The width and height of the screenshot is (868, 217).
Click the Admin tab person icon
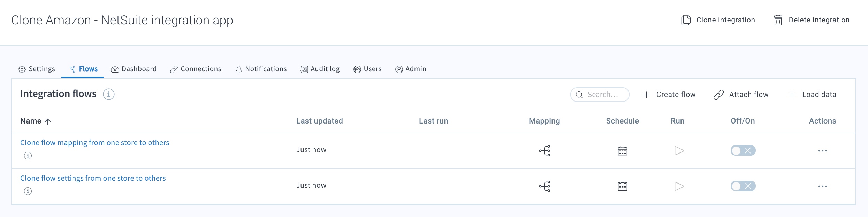click(399, 69)
